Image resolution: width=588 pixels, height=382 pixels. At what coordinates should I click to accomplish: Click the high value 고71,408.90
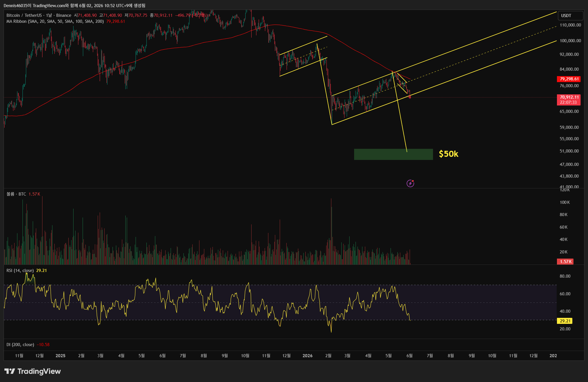(x=111, y=15)
